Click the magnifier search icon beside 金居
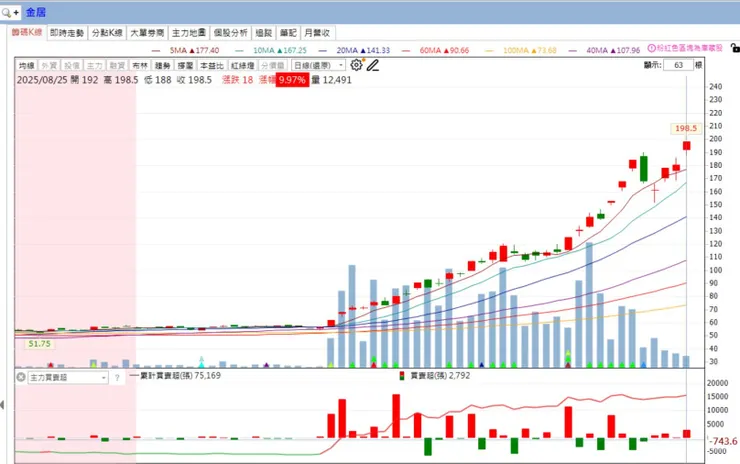The height and width of the screenshot is (464, 740). pos(6,13)
